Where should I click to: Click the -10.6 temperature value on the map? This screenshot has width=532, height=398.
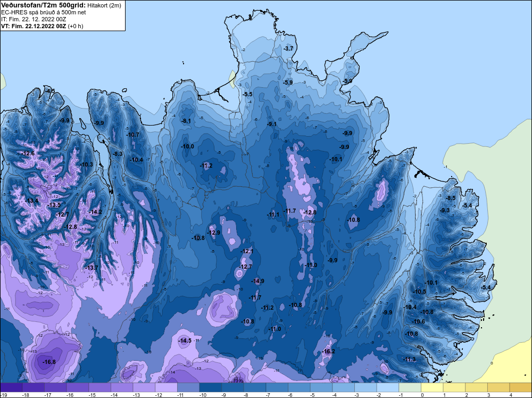click(x=418, y=321)
